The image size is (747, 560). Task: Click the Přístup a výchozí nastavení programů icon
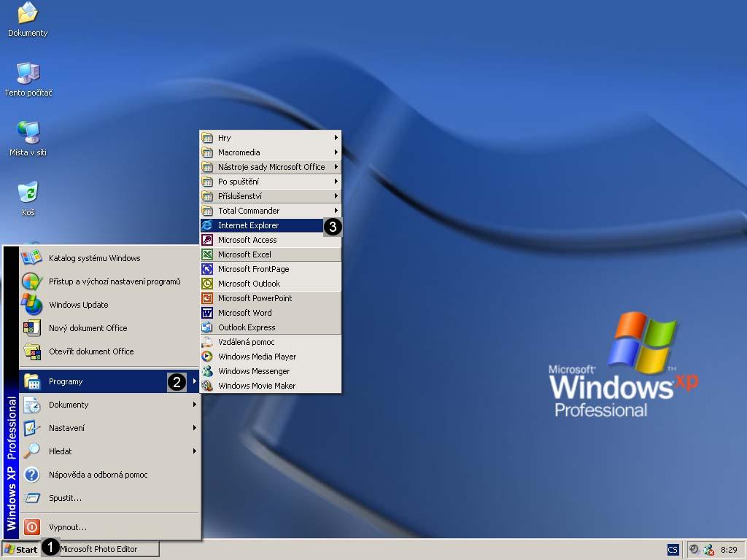point(31,281)
